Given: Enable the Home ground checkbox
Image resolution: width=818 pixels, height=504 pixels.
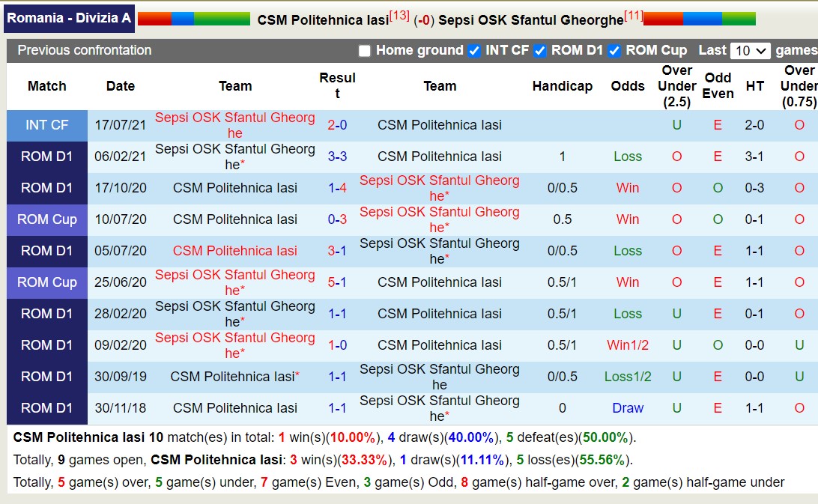Looking at the screenshot, I should (x=365, y=51).
